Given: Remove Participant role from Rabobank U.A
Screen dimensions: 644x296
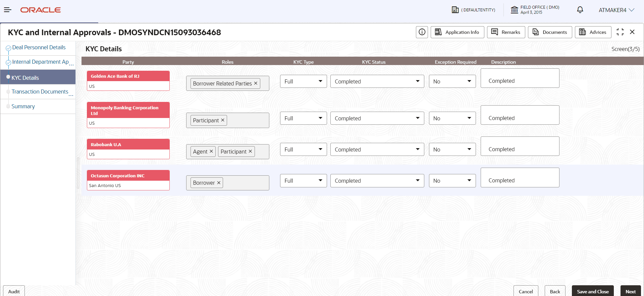Looking at the screenshot, I should pos(250,151).
